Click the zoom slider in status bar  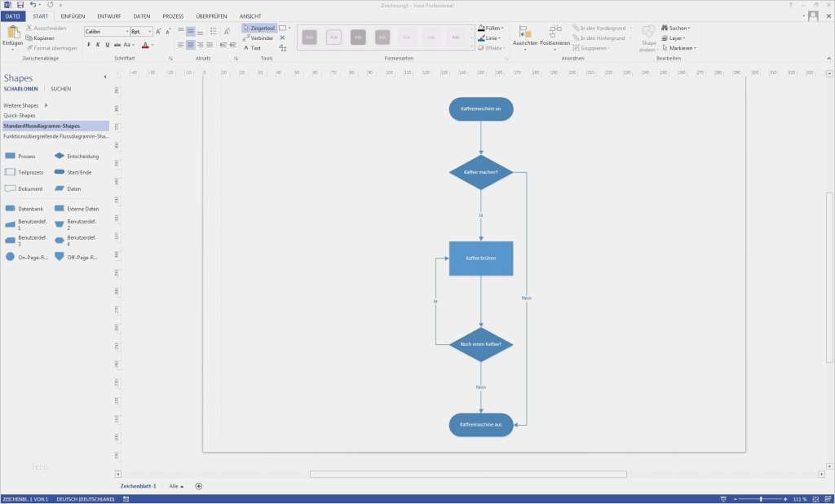tap(761, 498)
